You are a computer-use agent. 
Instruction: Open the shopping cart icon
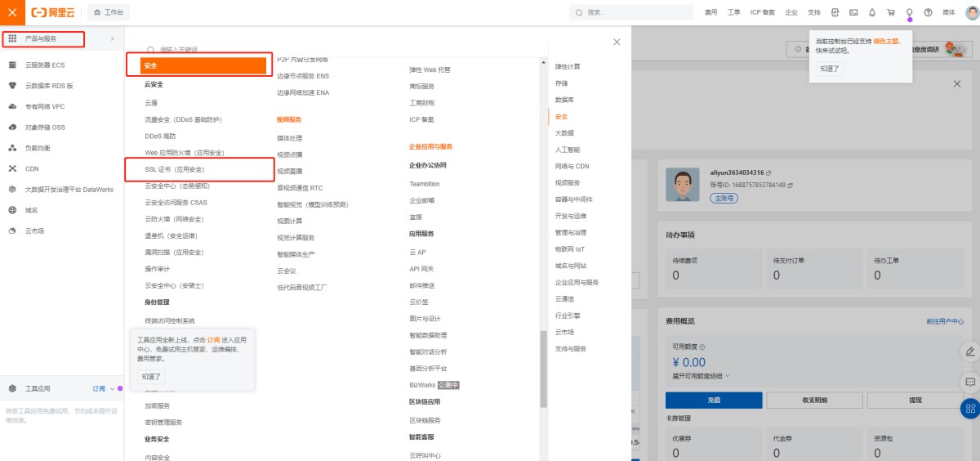[x=891, y=12]
